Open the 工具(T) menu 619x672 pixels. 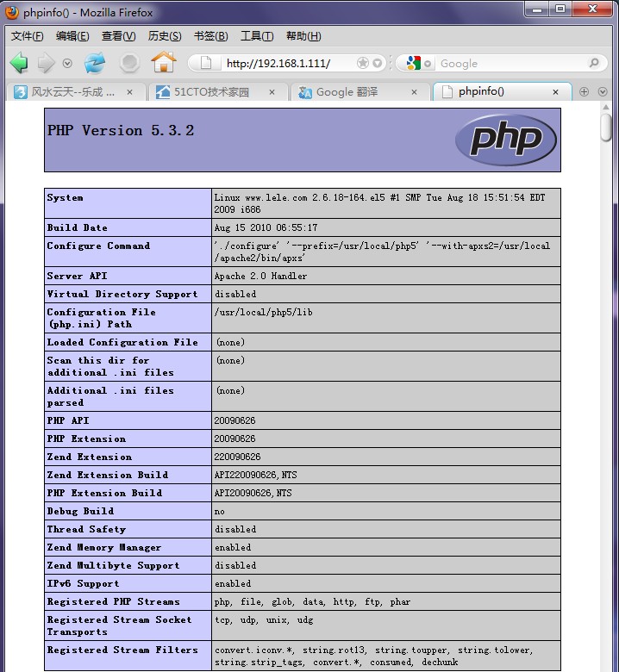click(x=257, y=36)
